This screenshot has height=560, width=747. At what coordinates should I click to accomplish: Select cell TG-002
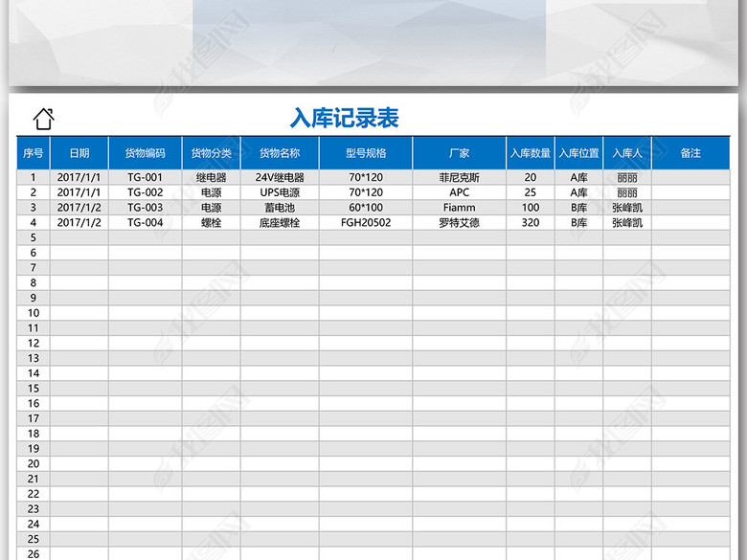pyautogui.click(x=146, y=192)
